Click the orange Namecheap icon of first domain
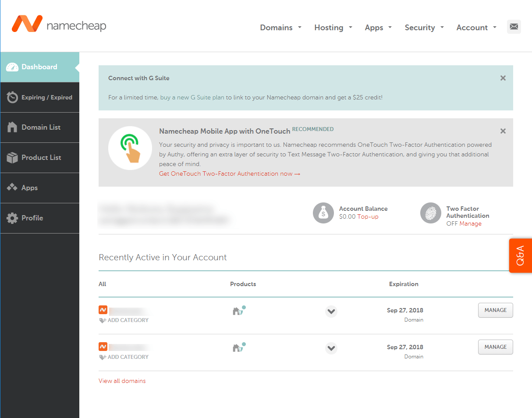 click(103, 310)
